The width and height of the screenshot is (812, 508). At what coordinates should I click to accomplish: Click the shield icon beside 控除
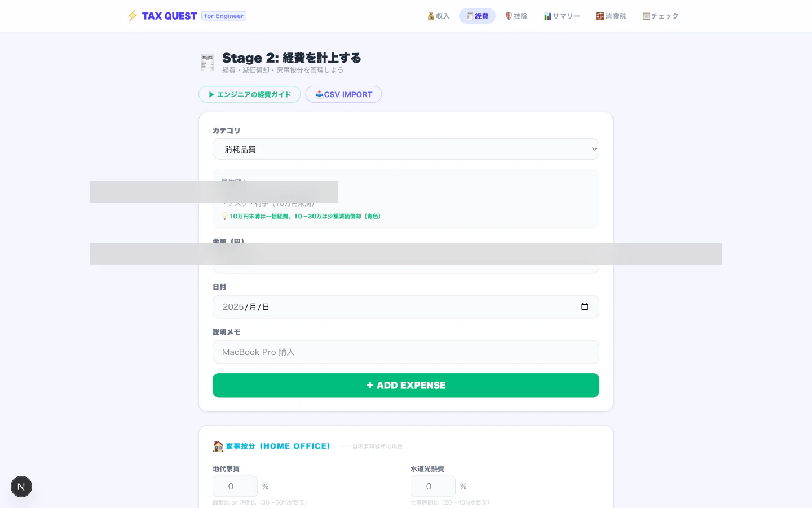click(508, 16)
